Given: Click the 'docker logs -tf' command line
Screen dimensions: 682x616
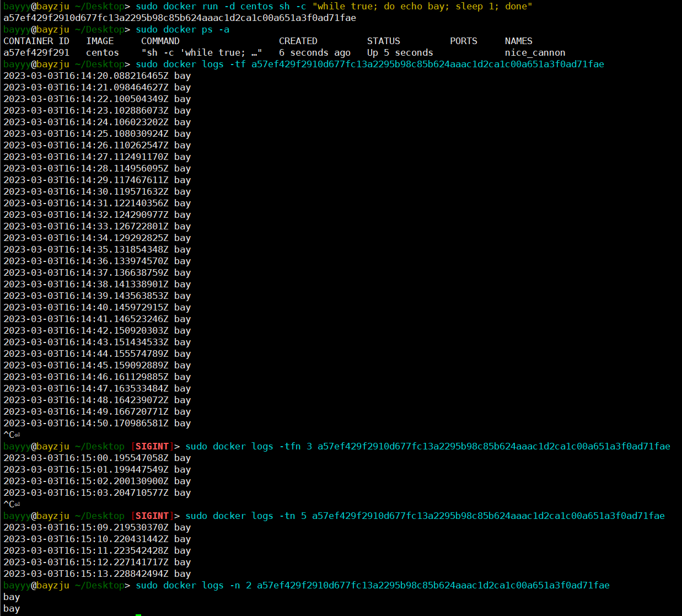Looking at the screenshot, I should pos(370,65).
